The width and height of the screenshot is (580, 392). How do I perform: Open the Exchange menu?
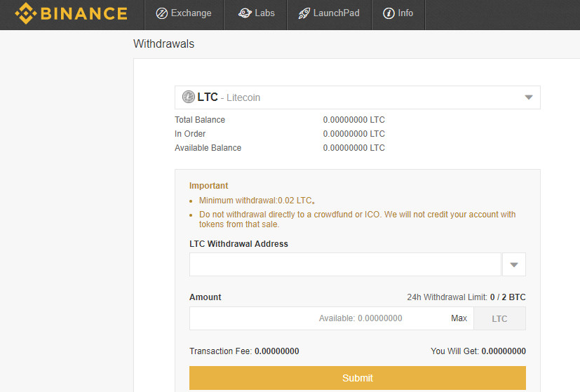[x=184, y=13]
